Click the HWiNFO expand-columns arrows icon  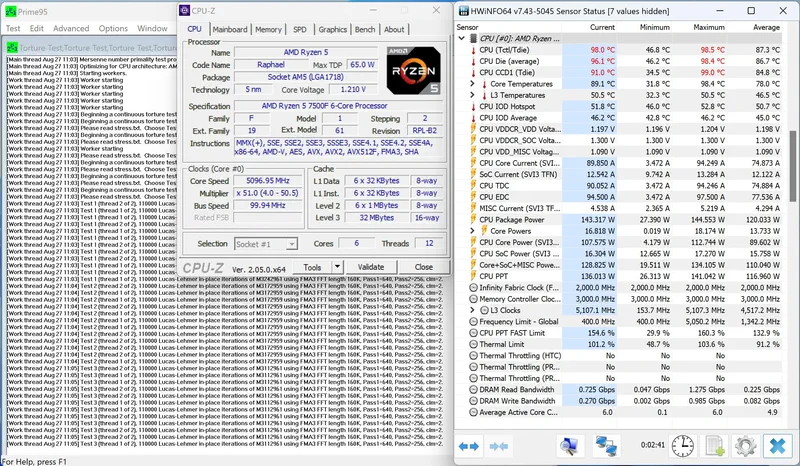click(468, 447)
